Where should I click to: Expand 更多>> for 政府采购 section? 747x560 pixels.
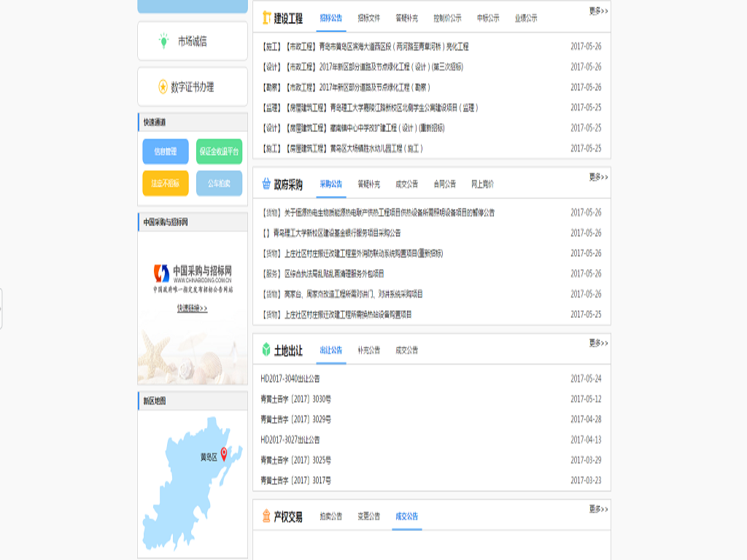(x=598, y=176)
